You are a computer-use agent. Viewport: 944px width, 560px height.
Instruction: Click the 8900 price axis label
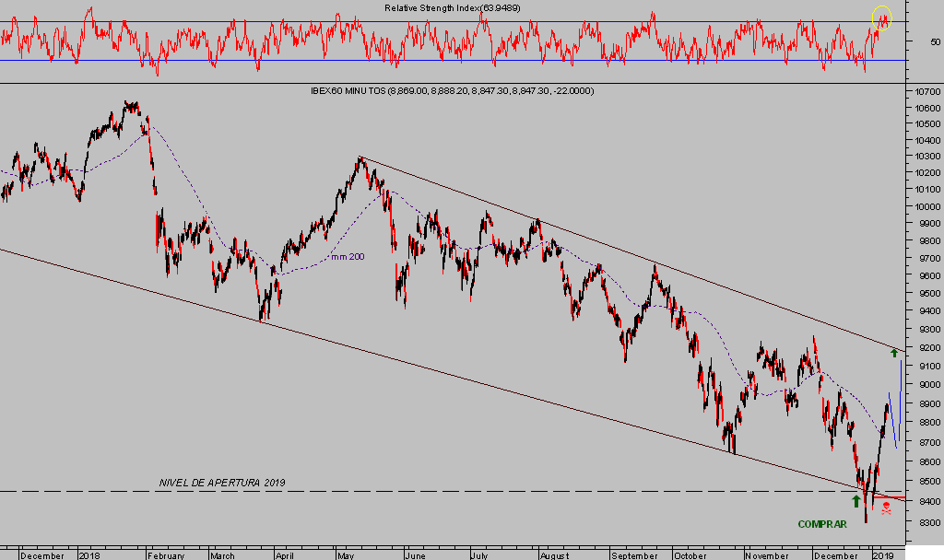pyautogui.click(x=929, y=403)
